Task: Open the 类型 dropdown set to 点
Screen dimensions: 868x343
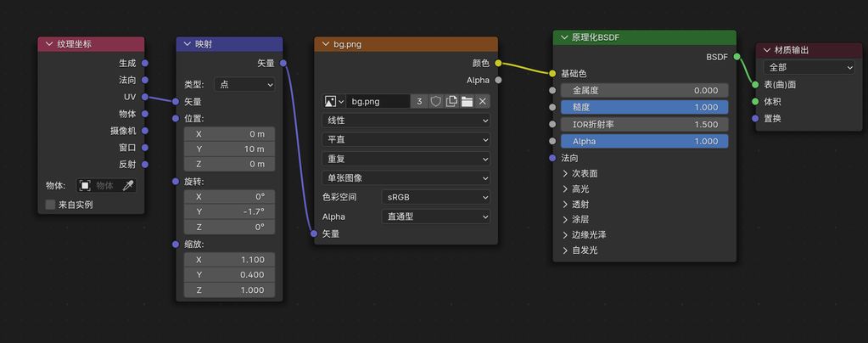Action: [x=244, y=85]
